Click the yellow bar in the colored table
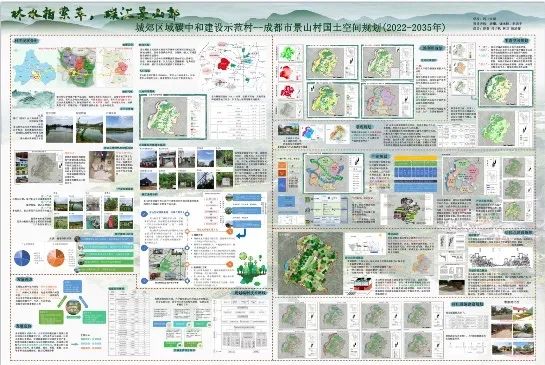This screenshot has width=545, height=365. pyautogui.click(x=416, y=158)
